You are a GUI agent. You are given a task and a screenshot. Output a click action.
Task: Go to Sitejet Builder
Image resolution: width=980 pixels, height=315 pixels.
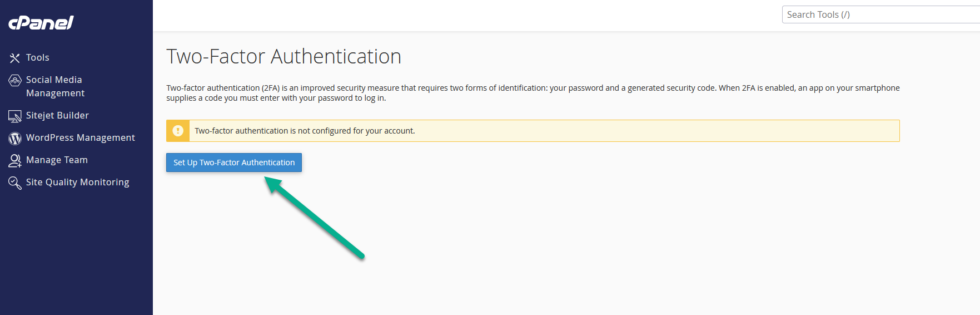coord(57,115)
